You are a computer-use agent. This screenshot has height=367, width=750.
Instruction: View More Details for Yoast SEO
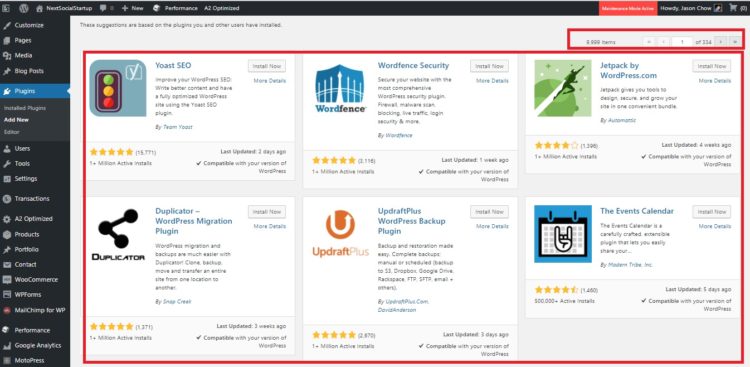270,81
